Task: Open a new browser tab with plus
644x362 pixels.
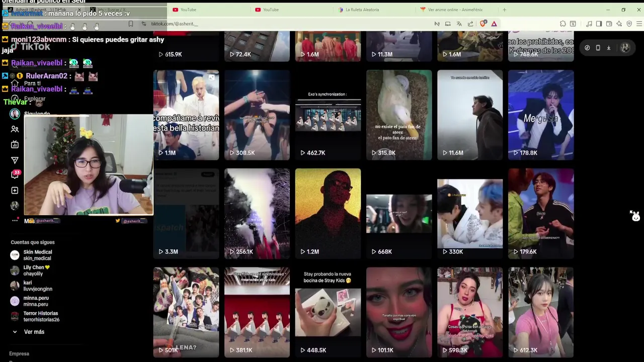Action: pos(504,10)
